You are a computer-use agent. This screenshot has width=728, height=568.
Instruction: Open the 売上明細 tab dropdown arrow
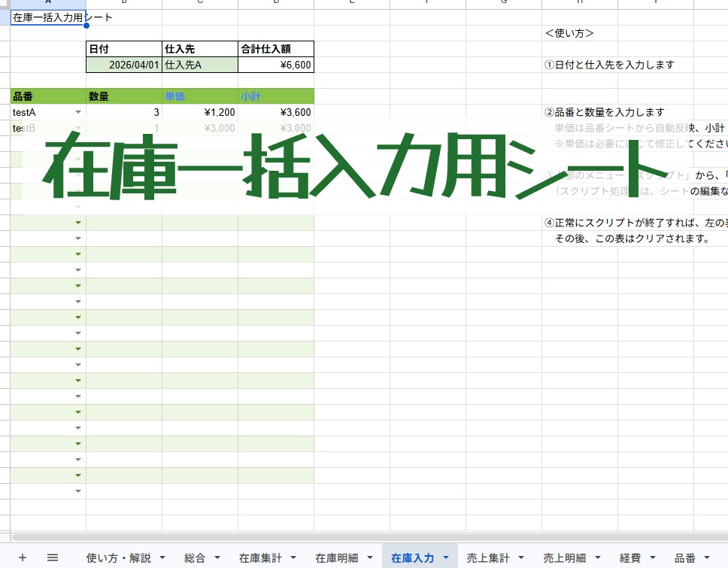tap(598, 557)
